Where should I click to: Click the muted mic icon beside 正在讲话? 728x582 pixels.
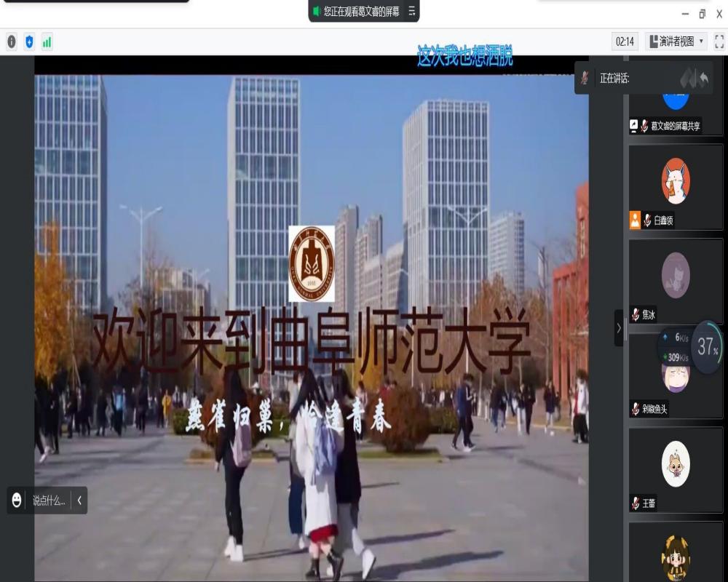(x=585, y=78)
